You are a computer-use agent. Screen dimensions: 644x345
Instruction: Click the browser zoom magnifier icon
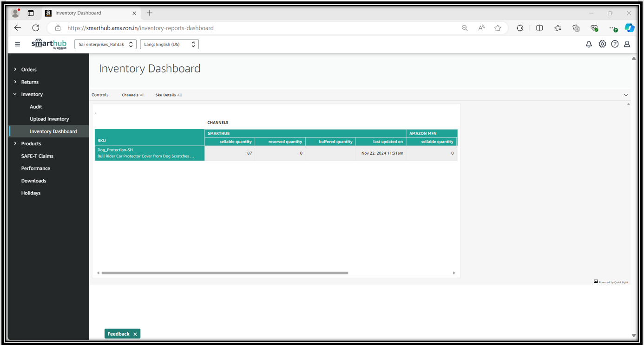point(465,28)
